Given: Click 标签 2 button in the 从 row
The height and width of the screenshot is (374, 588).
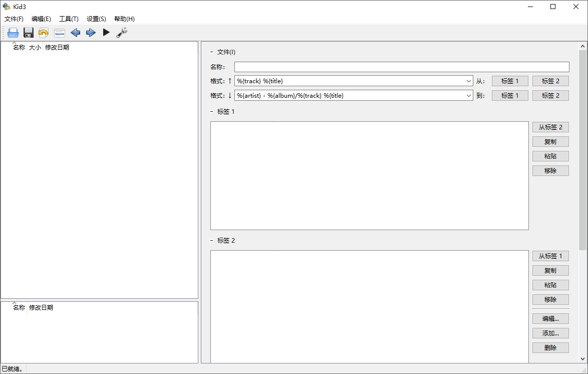Looking at the screenshot, I should pos(550,81).
